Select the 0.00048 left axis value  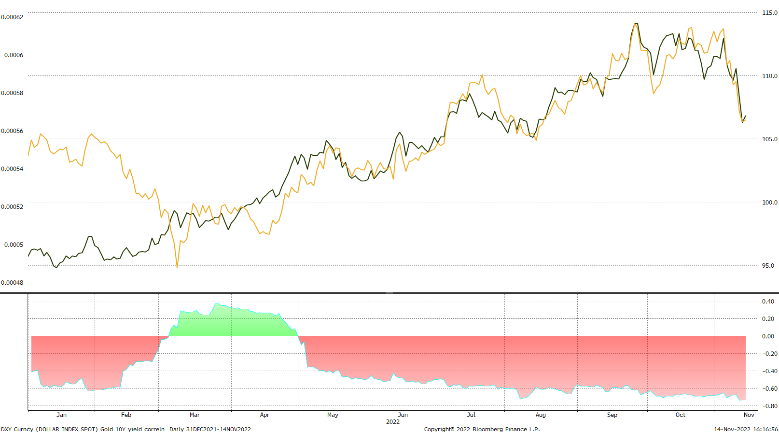[12, 283]
